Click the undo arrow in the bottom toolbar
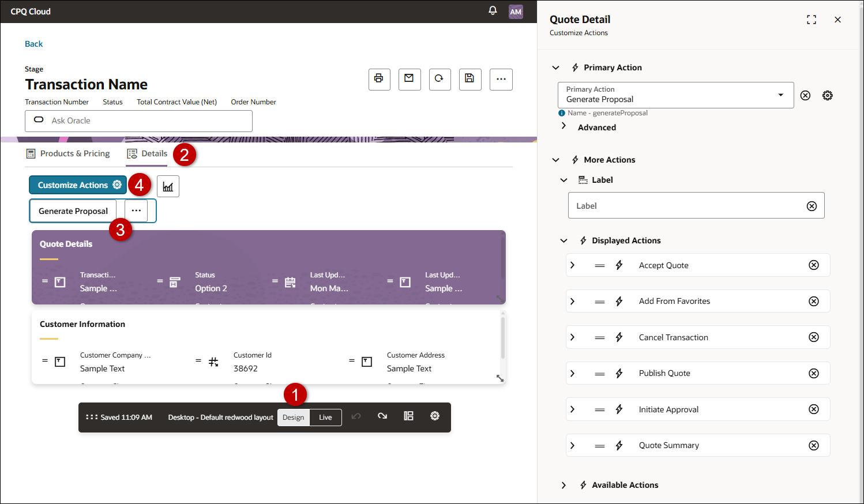Image resolution: width=864 pixels, height=504 pixels. tap(356, 416)
